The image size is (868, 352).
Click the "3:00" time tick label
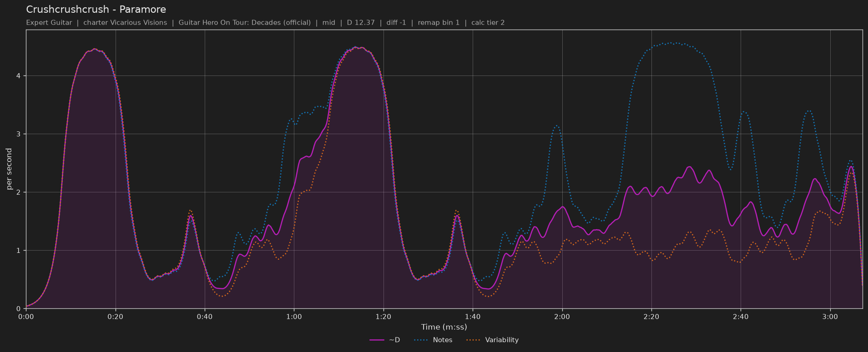point(830,317)
